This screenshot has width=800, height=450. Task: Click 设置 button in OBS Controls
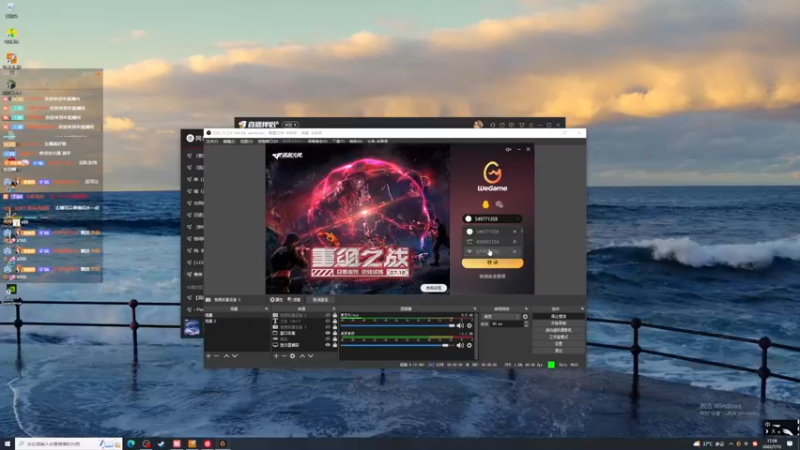pyautogui.click(x=559, y=343)
